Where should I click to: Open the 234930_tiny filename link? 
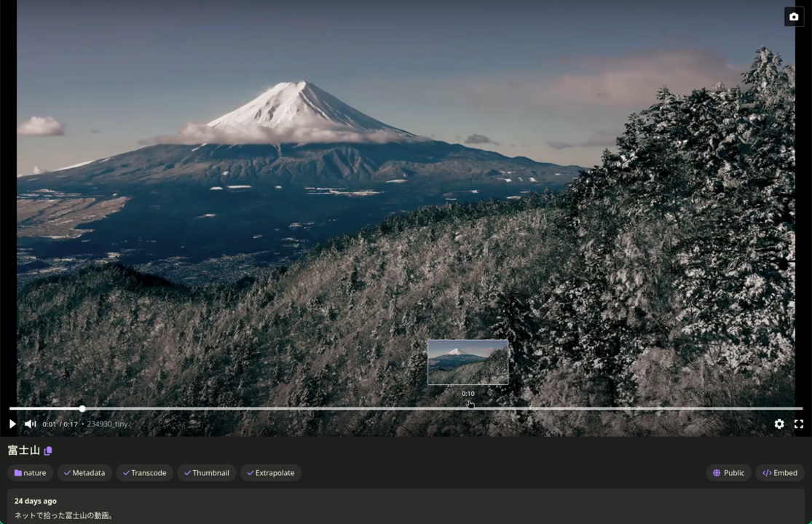click(106, 424)
